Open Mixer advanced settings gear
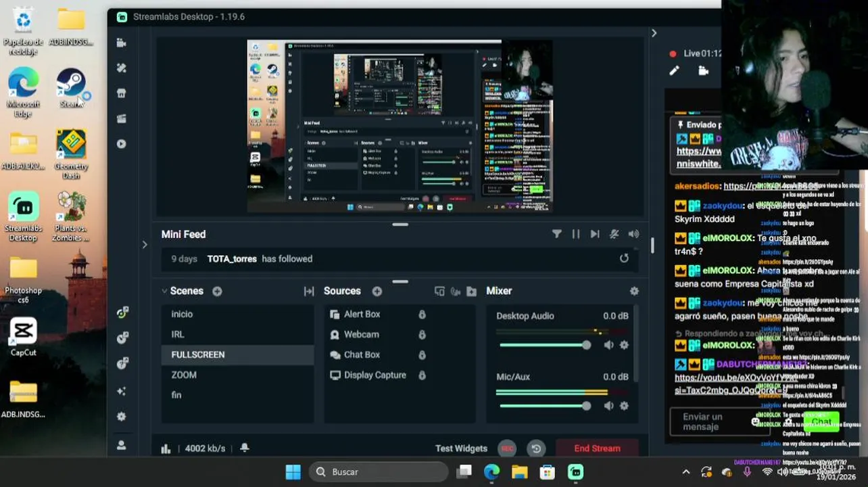The image size is (868, 487). (x=634, y=291)
